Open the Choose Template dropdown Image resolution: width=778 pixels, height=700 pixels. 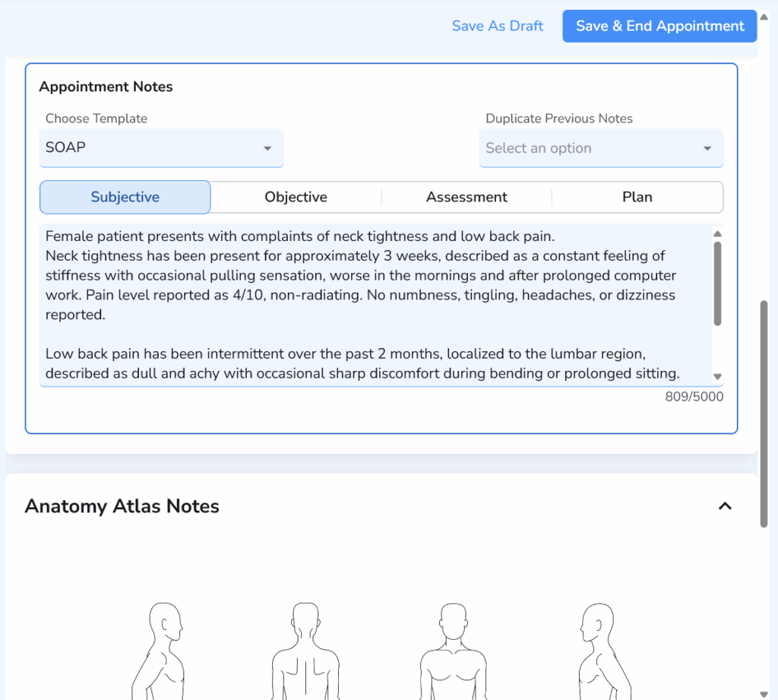[161, 147]
